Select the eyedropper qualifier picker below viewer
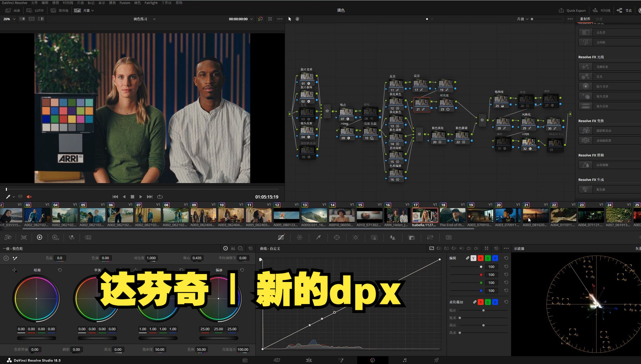Image resolution: width=641 pixels, height=364 pixels. click(8, 197)
